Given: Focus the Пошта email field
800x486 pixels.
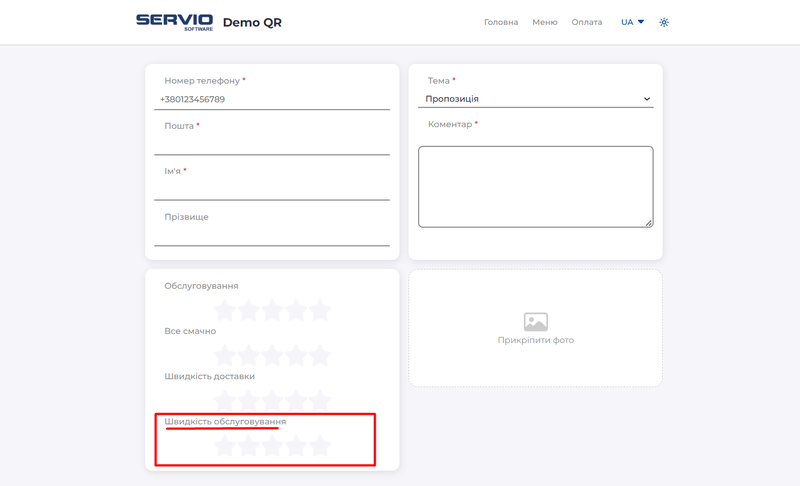Looking at the screenshot, I should coord(272,144).
